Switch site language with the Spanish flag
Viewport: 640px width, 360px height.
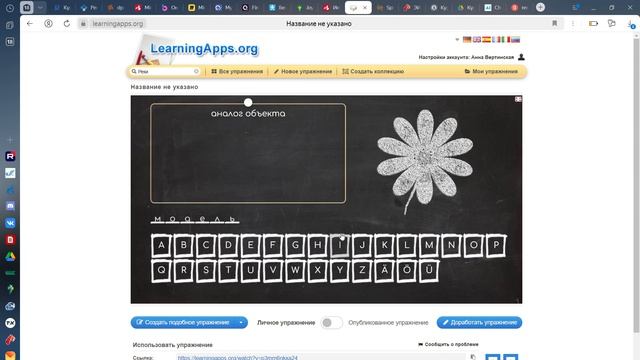(x=487, y=40)
